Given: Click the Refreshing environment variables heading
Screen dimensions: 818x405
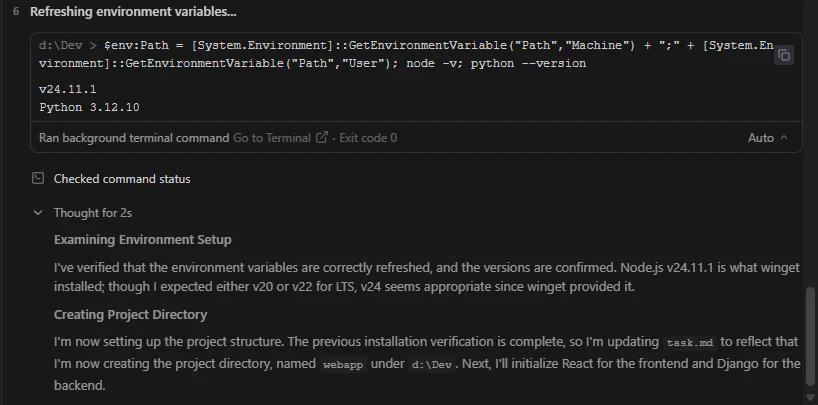Looking at the screenshot, I should click(133, 11).
